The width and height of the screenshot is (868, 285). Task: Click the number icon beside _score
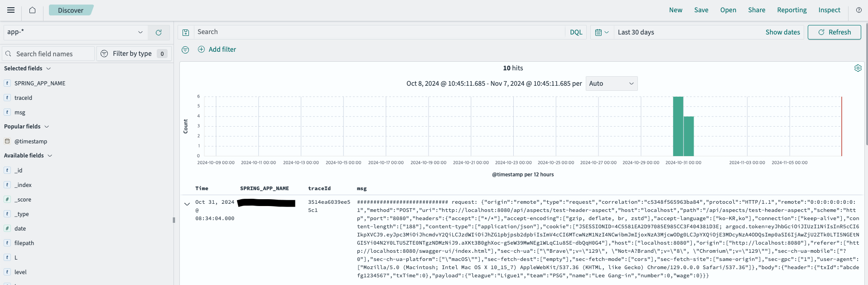tap(7, 199)
